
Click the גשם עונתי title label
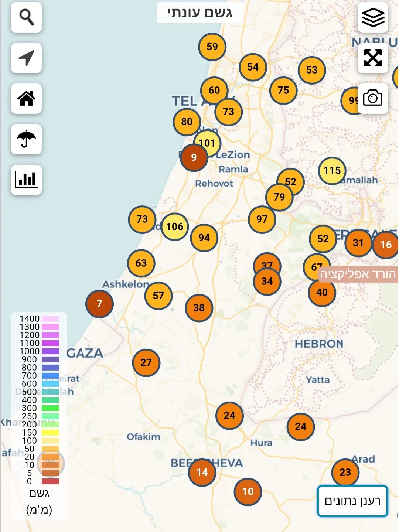(199, 13)
